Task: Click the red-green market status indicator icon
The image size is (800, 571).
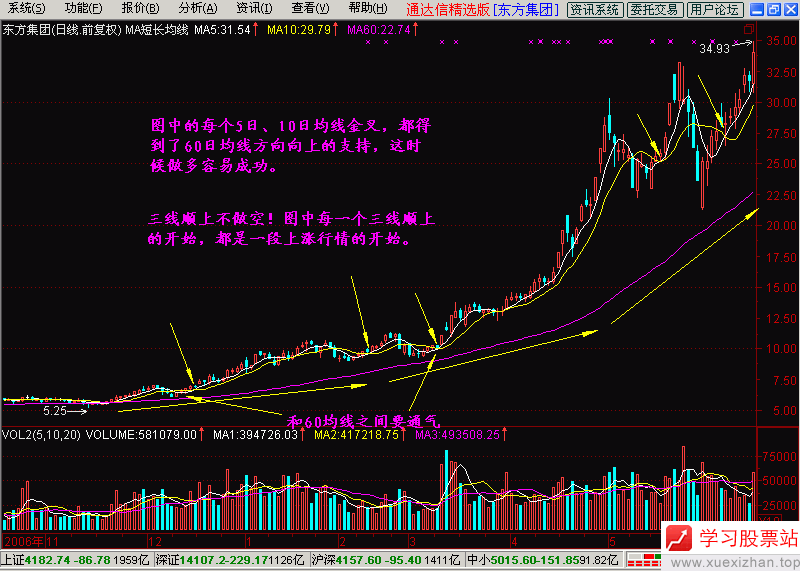Action: (x=643, y=560)
